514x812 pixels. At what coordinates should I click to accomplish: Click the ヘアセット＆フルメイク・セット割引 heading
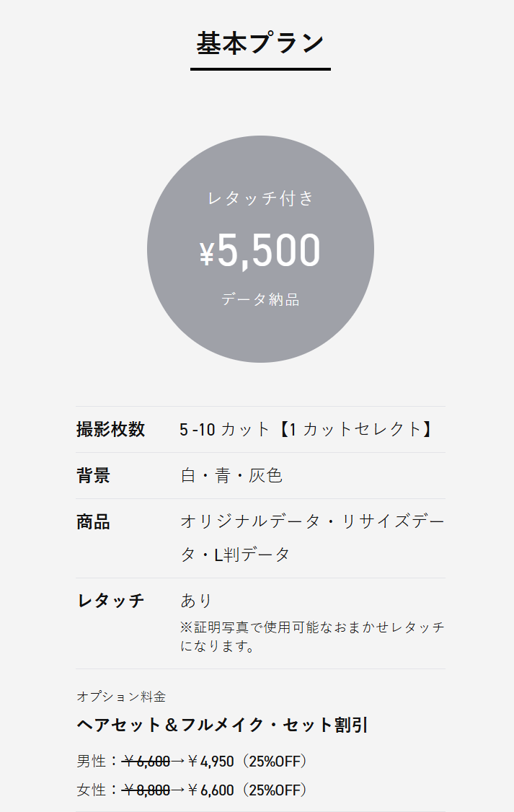pos(222,725)
